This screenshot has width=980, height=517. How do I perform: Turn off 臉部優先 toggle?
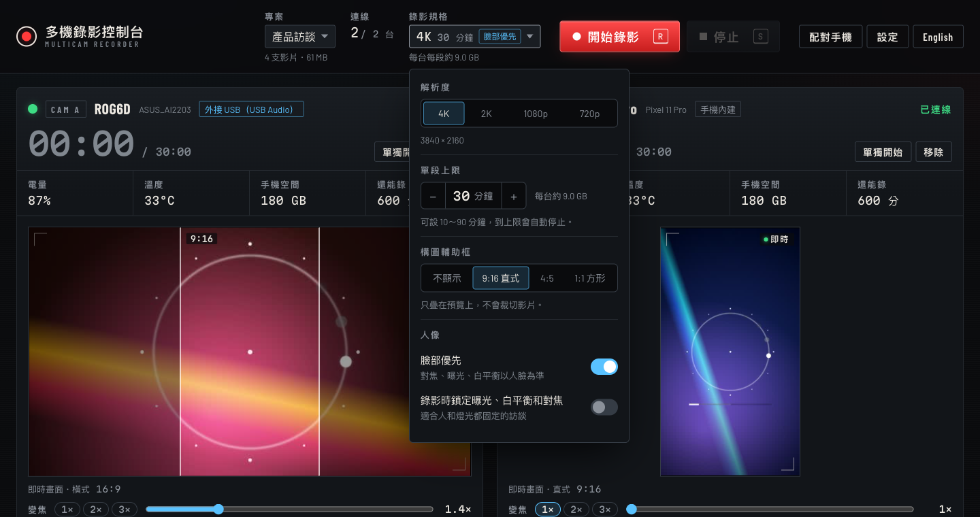coord(604,367)
